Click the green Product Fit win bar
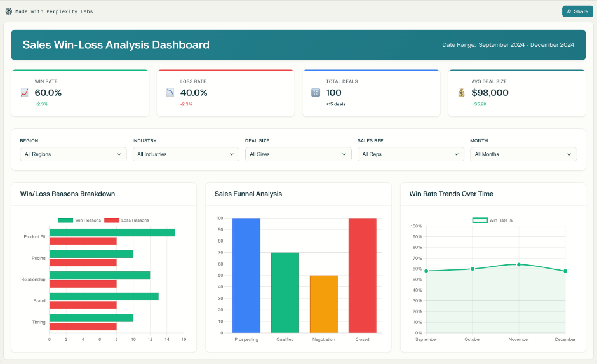 112,233
